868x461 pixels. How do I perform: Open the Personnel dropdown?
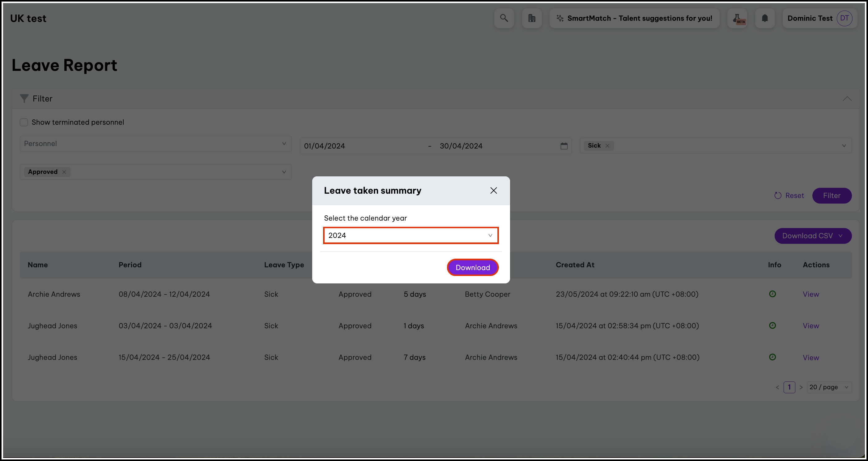[156, 144]
